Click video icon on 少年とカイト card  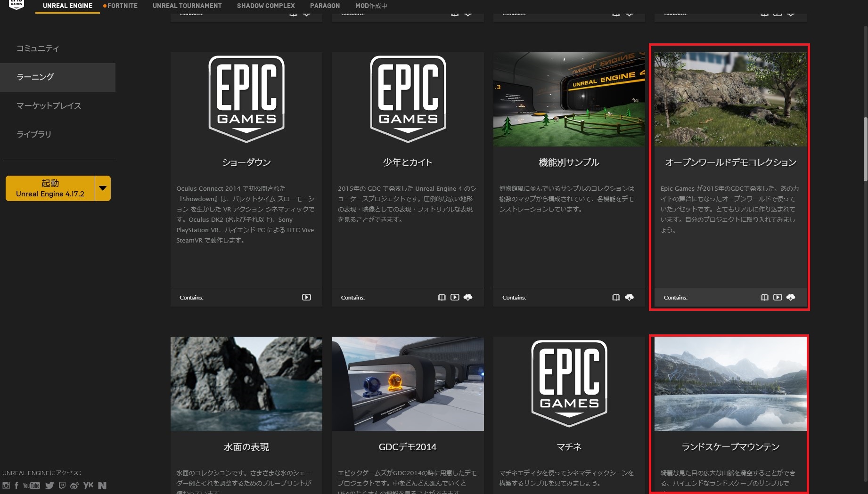pos(455,297)
